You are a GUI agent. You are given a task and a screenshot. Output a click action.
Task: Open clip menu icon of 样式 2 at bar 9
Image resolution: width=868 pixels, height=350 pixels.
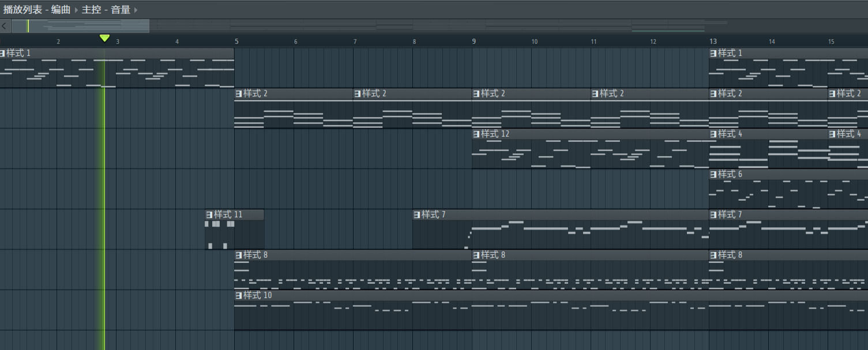coord(476,93)
